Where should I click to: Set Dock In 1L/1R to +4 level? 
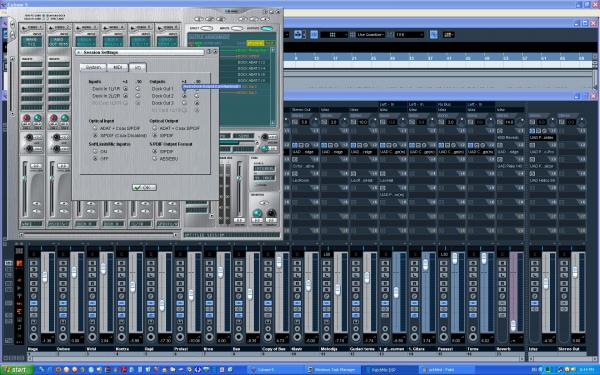point(126,88)
